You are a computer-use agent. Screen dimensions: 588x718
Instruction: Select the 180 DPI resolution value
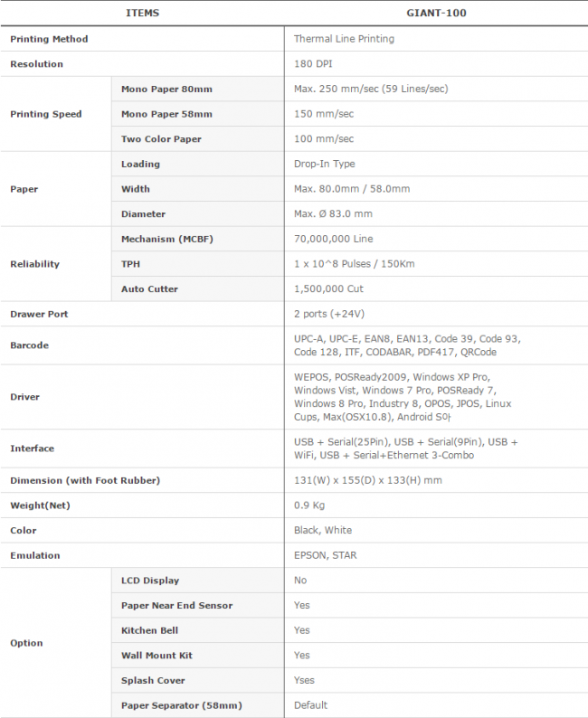(x=313, y=64)
